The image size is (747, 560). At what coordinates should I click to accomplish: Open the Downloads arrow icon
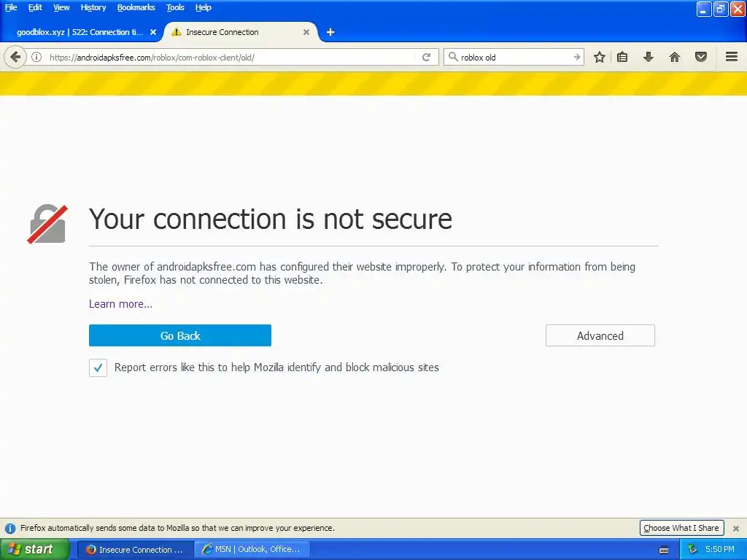[649, 57]
